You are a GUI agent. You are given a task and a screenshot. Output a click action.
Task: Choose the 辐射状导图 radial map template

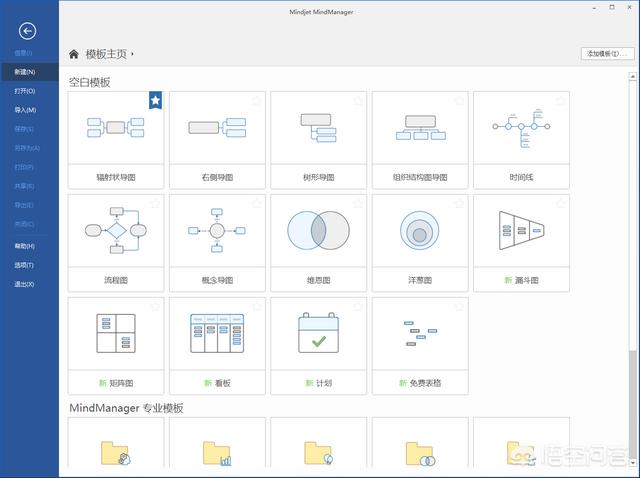(x=116, y=140)
